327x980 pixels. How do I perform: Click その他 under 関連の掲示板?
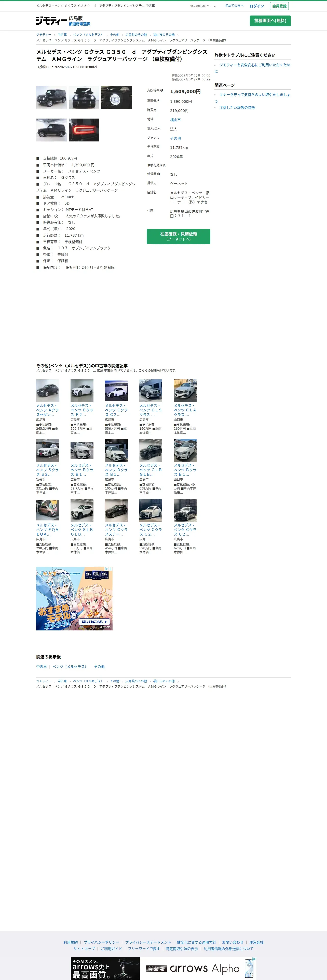[x=99, y=667]
